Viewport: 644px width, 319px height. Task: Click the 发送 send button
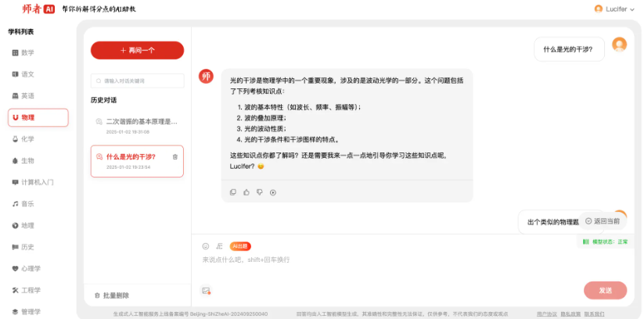coord(606,291)
